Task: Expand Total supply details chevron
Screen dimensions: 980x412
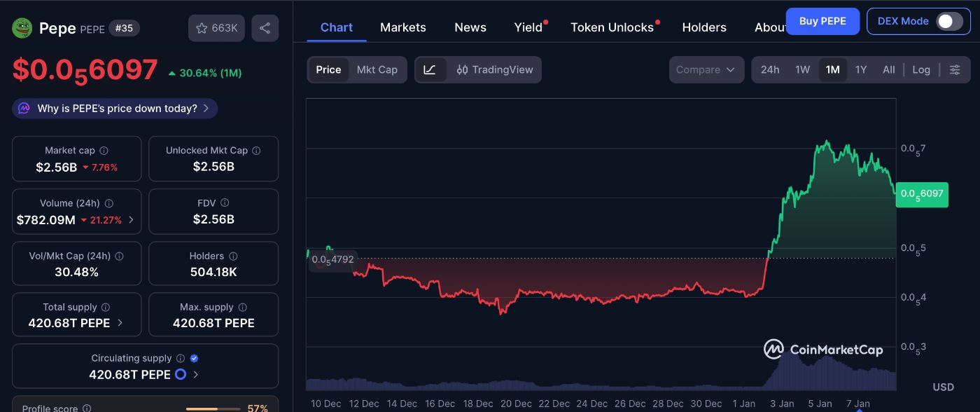Action: coord(120,323)
